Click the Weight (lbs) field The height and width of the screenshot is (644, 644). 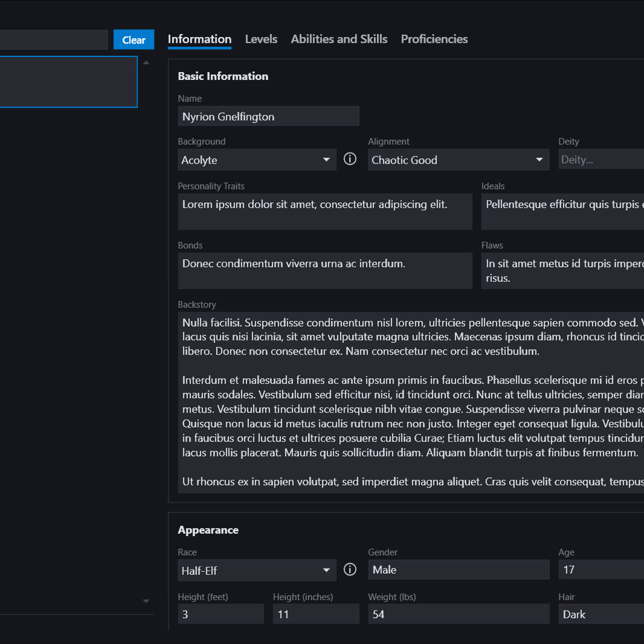tap(458, 614)
